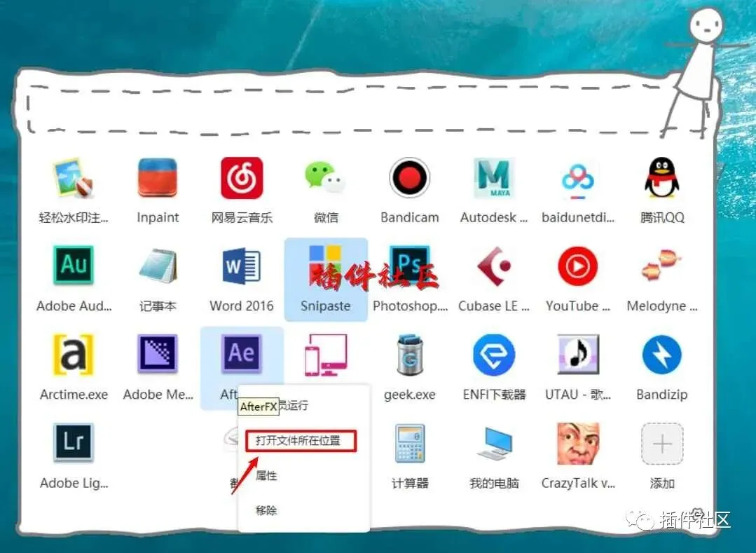Open the 轻松水印 watermark app icon

[x=74, y=178]
